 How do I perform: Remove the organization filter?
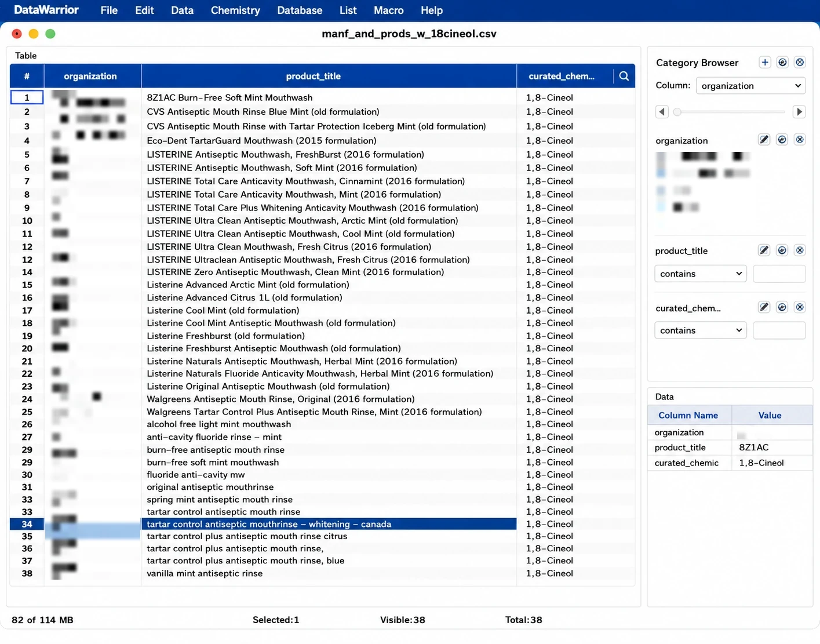(800, 140)
